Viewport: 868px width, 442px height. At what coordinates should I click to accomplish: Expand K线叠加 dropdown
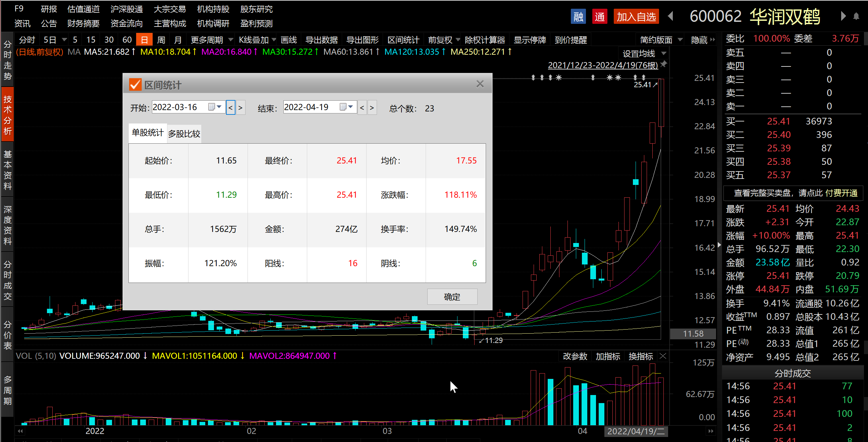tap(274, 40)
